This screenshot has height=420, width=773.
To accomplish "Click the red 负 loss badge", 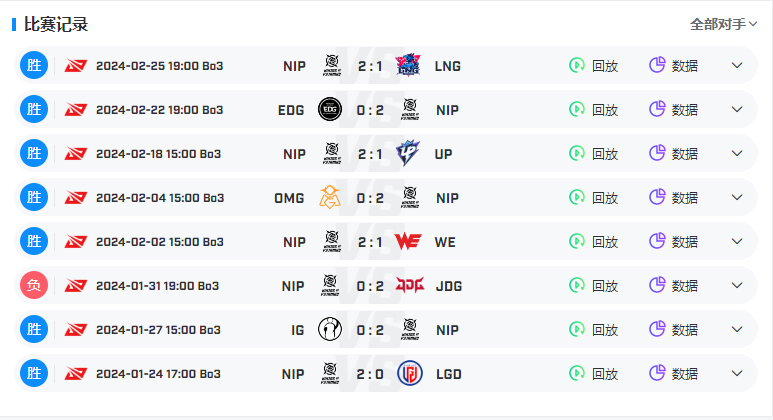I will [x=34, y=285].
